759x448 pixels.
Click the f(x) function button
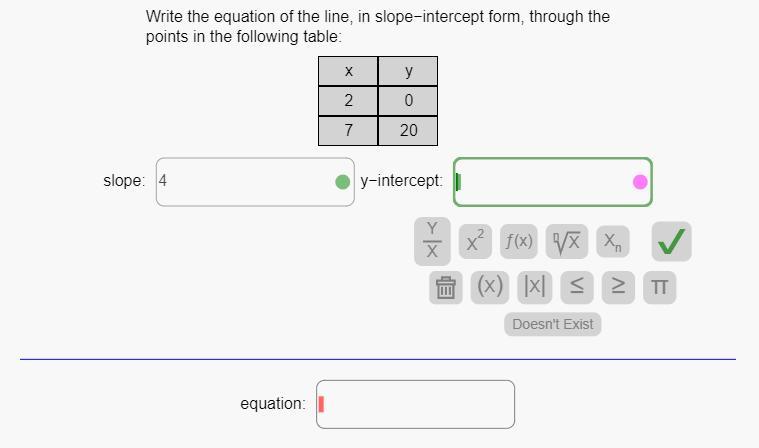(x=519, y=240)
